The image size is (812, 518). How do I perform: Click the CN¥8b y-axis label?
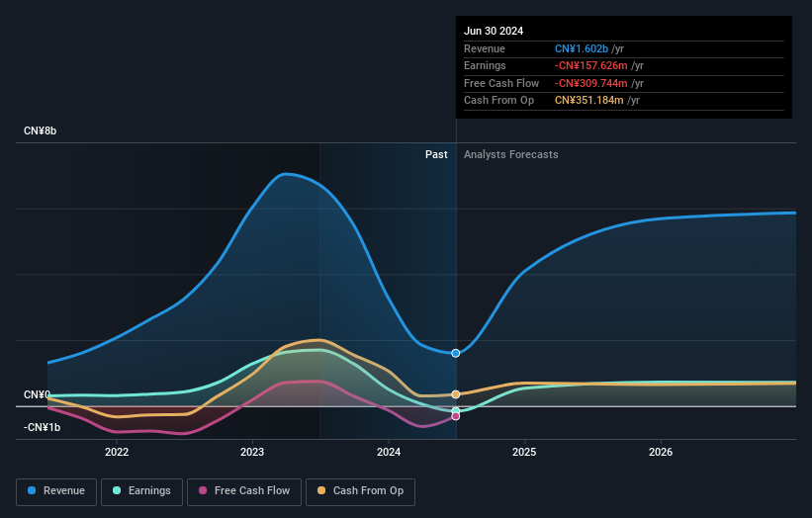coord(40,130)
